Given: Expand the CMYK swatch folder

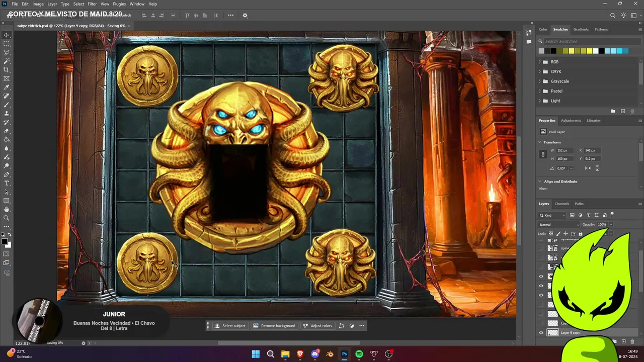Looking at the screenshot, I should 540,71.
